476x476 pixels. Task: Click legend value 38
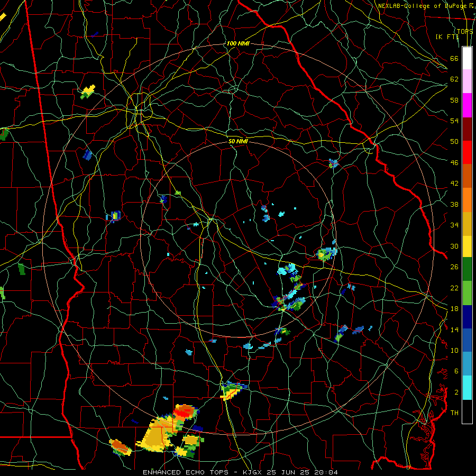pyautogui.click(x=454, y=204)
